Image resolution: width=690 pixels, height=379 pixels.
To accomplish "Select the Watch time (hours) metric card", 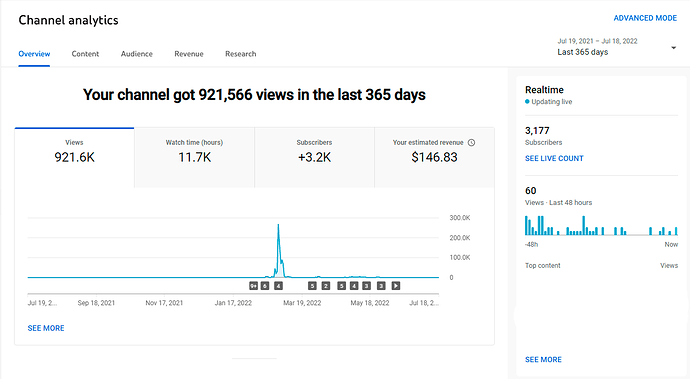I will pyautogui.click(x=195, y=158).
